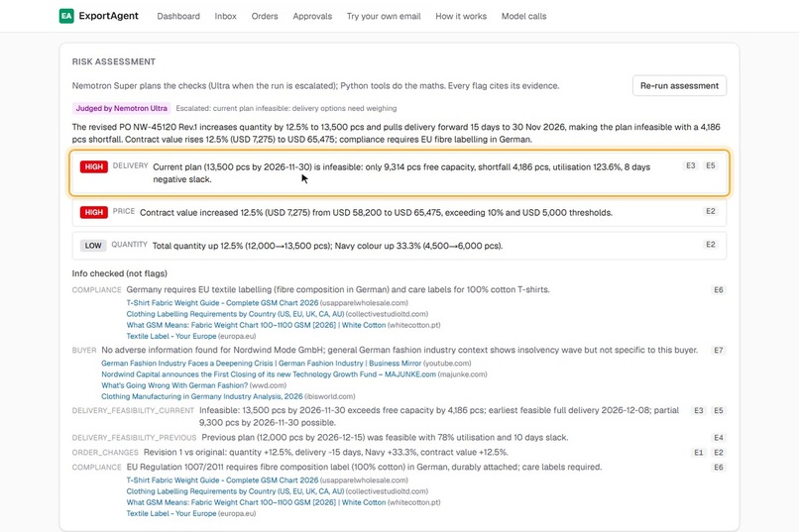The width and height of the screenshot is (799, 532).
Task: Open the How it works page
Action: 461,16
